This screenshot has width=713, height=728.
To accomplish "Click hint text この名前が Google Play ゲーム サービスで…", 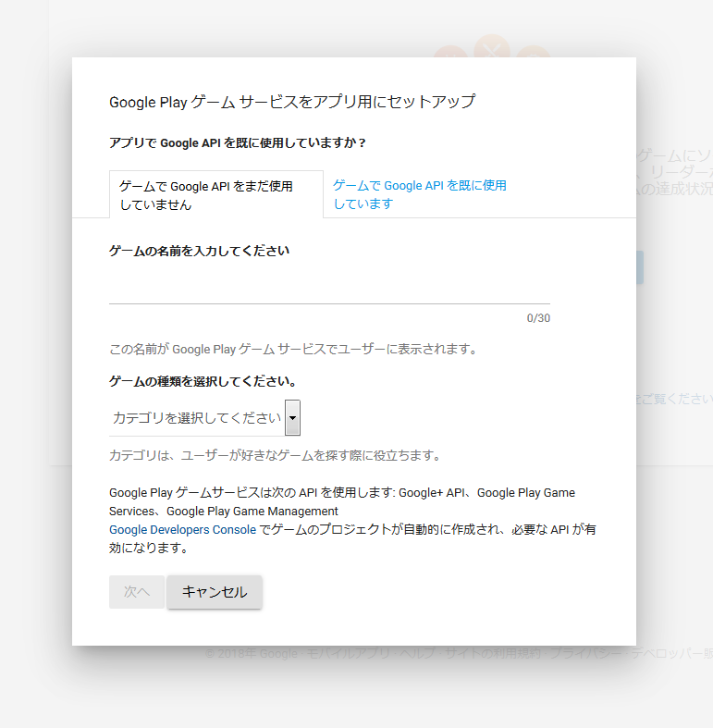I will pyautogui.click(x=294, y=349).
